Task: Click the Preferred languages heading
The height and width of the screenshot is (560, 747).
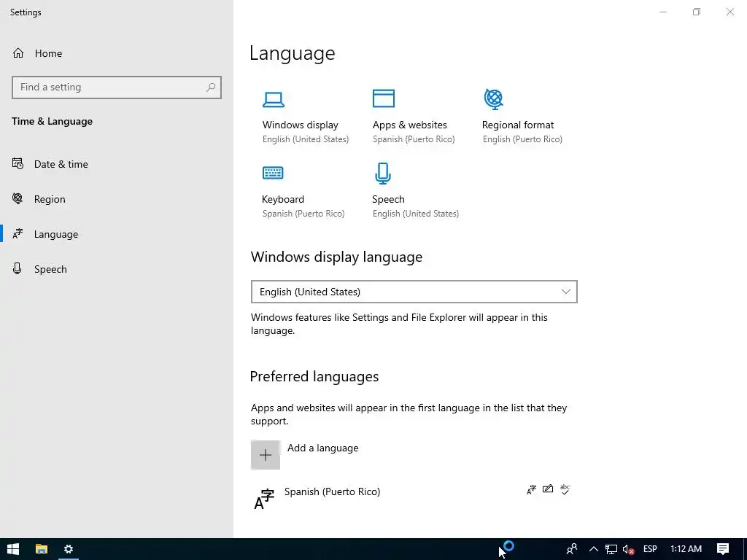Action: click(314, 377)
